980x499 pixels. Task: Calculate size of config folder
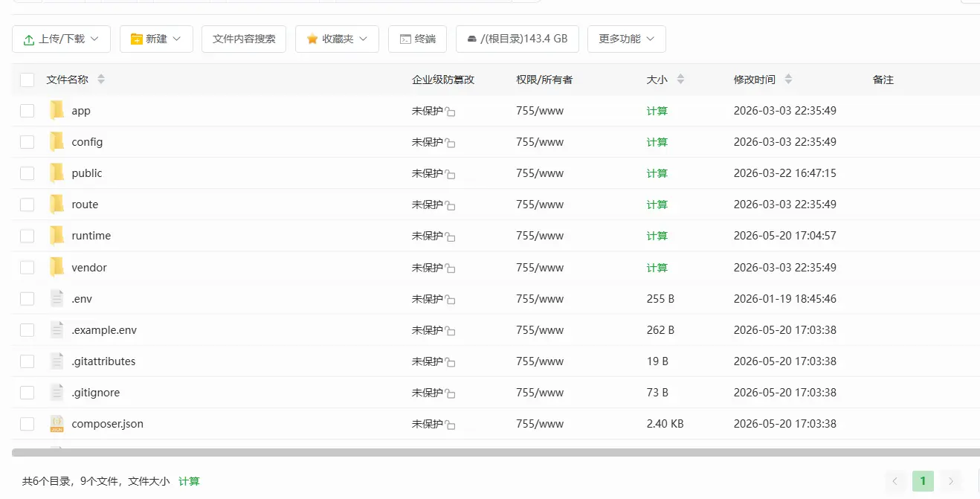point(657,142)
